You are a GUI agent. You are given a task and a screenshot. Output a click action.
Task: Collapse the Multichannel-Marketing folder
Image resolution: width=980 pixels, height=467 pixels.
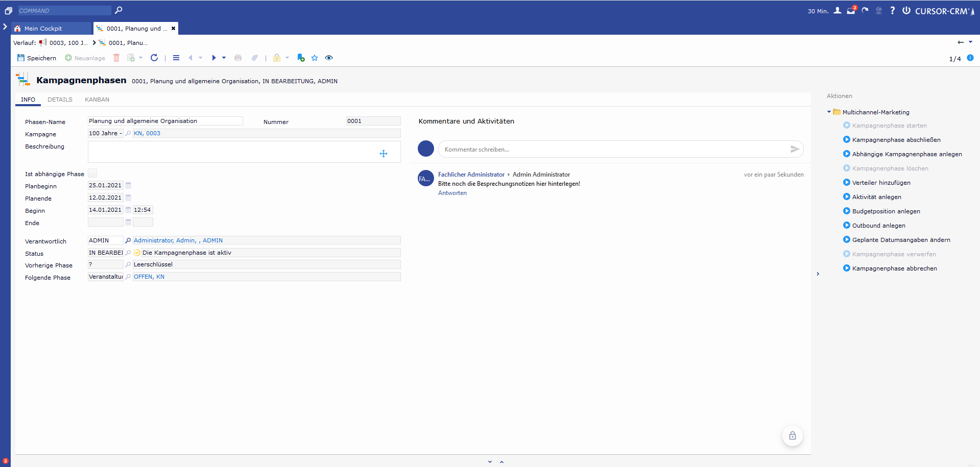829,112
